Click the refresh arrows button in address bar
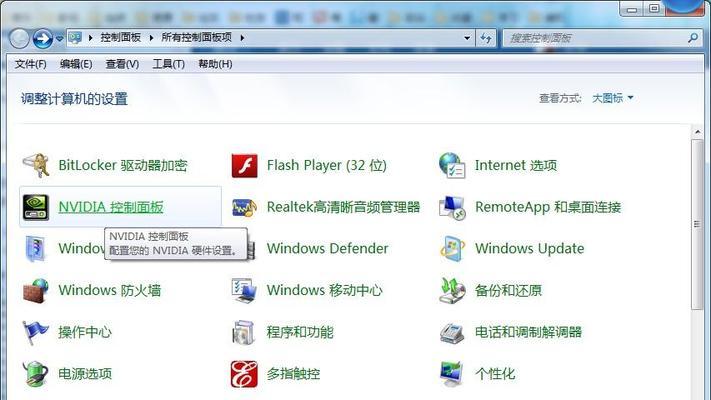Image resolution: width=711 pixels, height=400 pixels. click(x=486, y=38)
